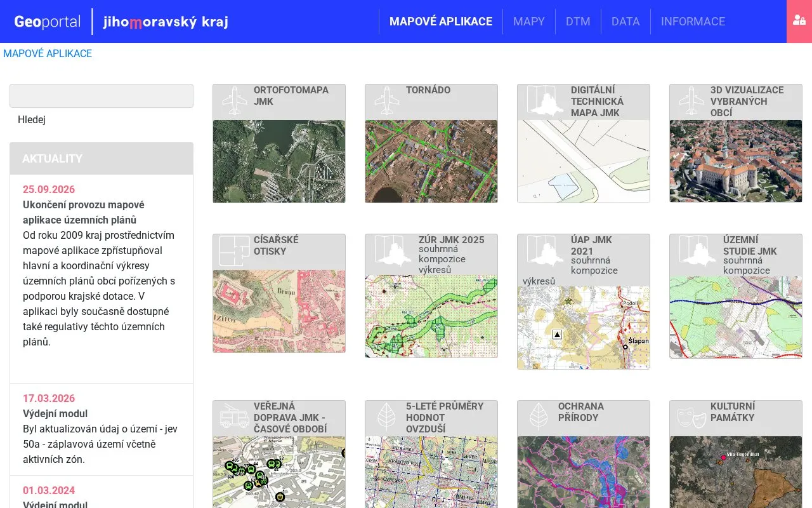Image resolution: width=812 pixels, height=508 pixels.
Task: Open Veřejná doprava JMK map thumbnail
Action: point(279,472)
